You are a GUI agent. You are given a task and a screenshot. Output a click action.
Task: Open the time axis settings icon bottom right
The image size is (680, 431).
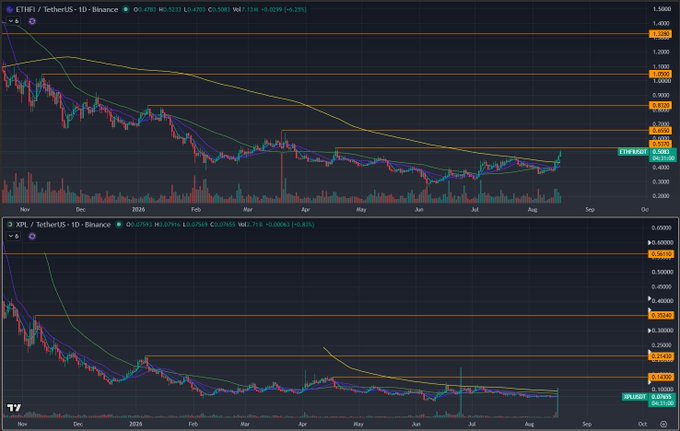coord(663,424)
